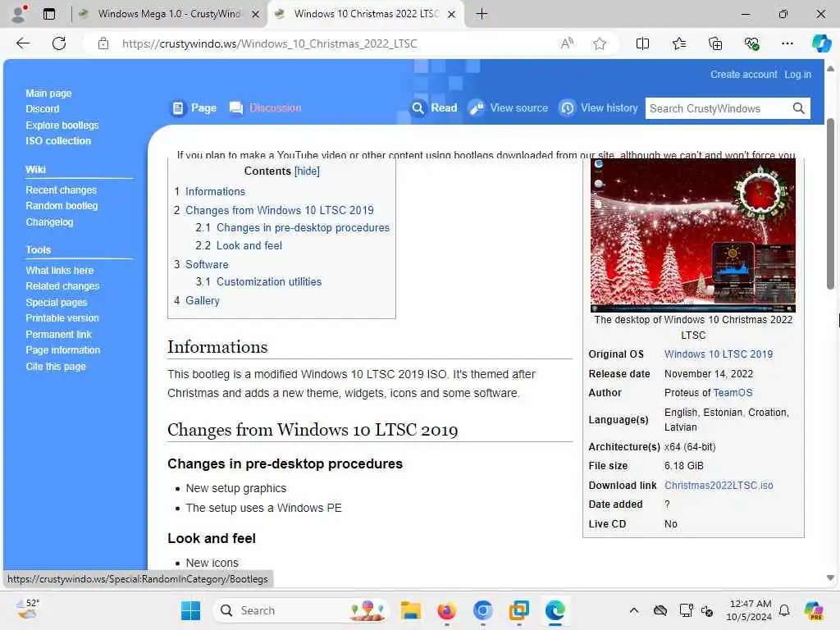Image resolution: width=840 pixels, height=630 pixels.
Task: Open the Favorites list
Action: pyautogui.click(x=678, y=43)
